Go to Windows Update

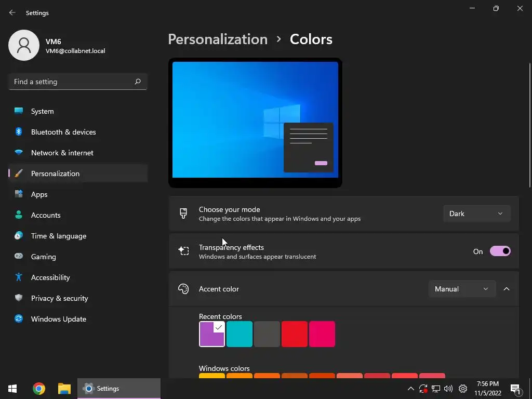tap(78, 318)
